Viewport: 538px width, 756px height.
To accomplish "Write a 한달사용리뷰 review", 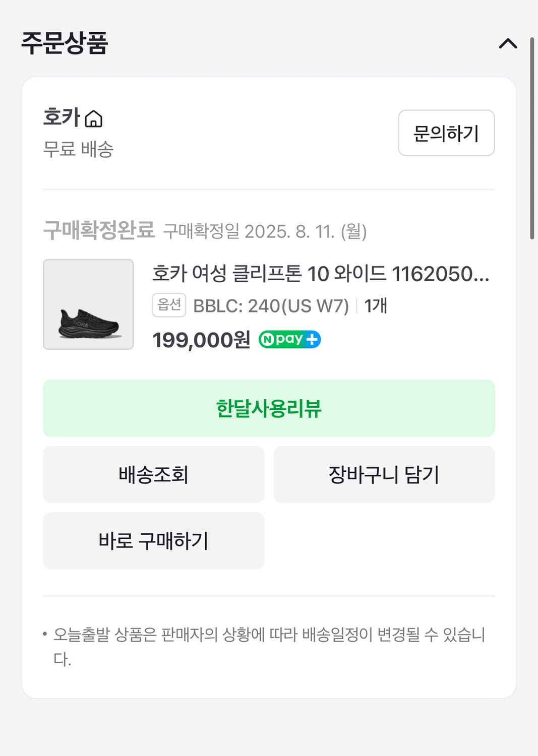I will [269, 408].
